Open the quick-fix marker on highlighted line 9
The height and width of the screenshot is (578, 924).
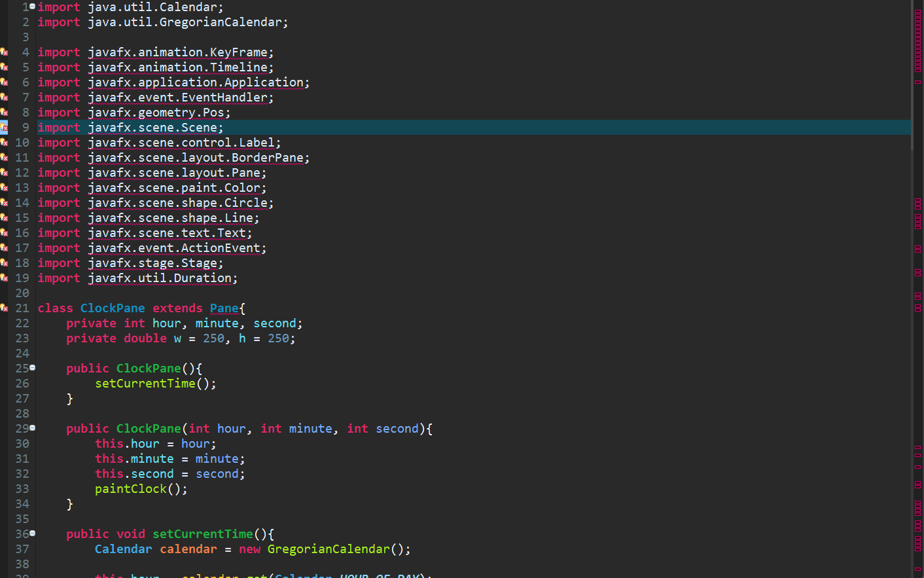pos(4,128)
